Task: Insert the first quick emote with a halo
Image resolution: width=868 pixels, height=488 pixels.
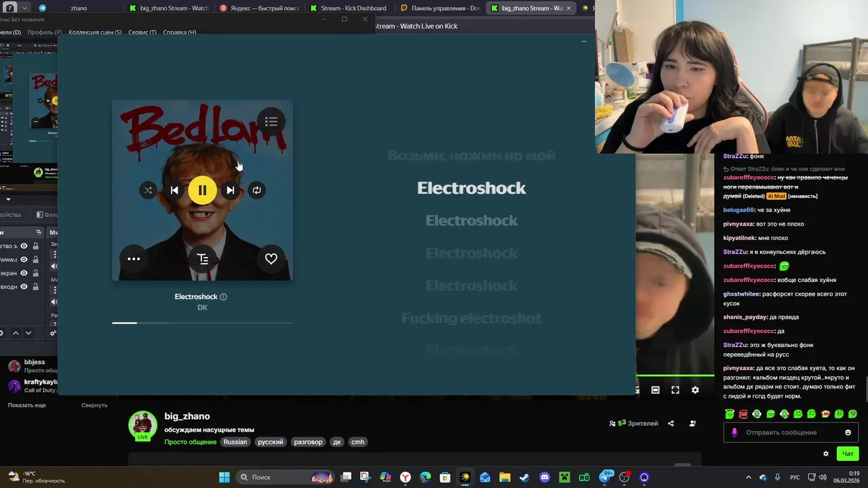Action: tap(730, 413)
